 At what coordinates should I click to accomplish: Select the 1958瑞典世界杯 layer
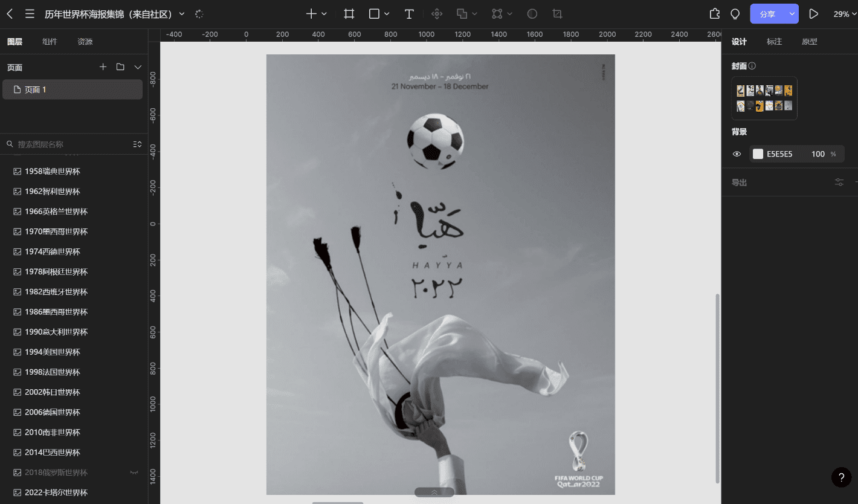click(74, 172)
